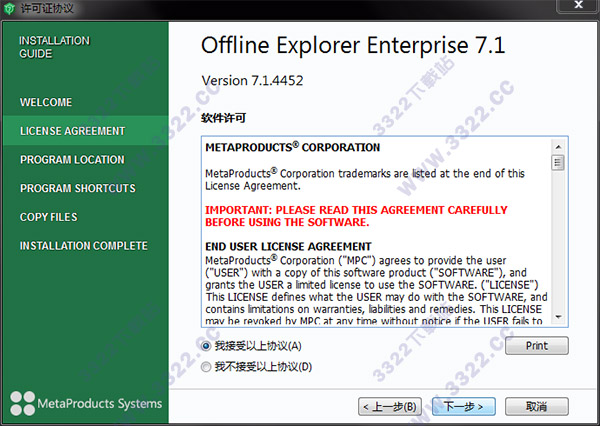Click the Print button
600x426 pixels.
(536, 346)
